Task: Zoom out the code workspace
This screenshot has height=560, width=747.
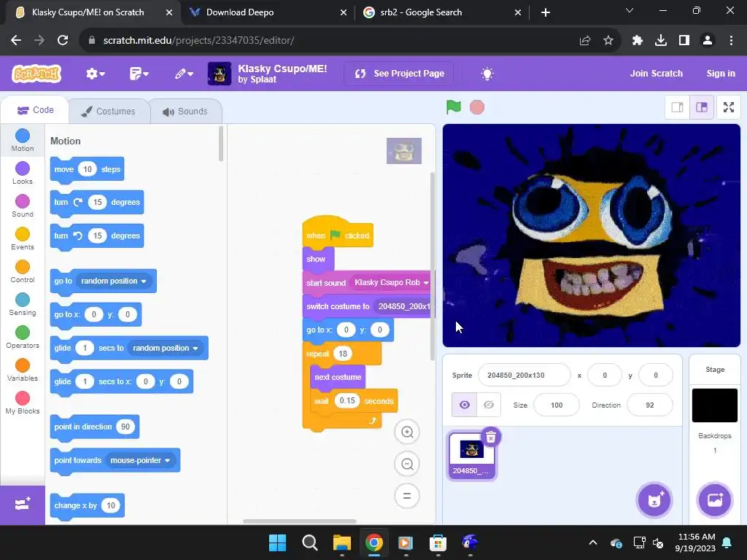Action: pyautogui.click(x=407, y=464)
